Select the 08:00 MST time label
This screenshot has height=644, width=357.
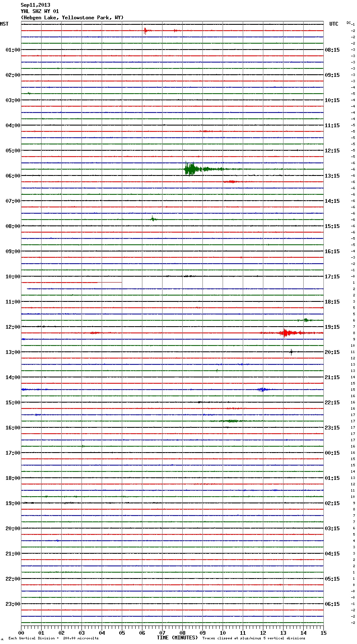(13, 226)
